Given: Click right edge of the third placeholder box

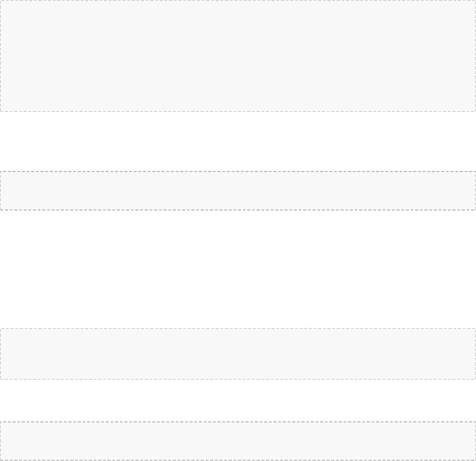Looking at the screenshot, I should [475, 354].
